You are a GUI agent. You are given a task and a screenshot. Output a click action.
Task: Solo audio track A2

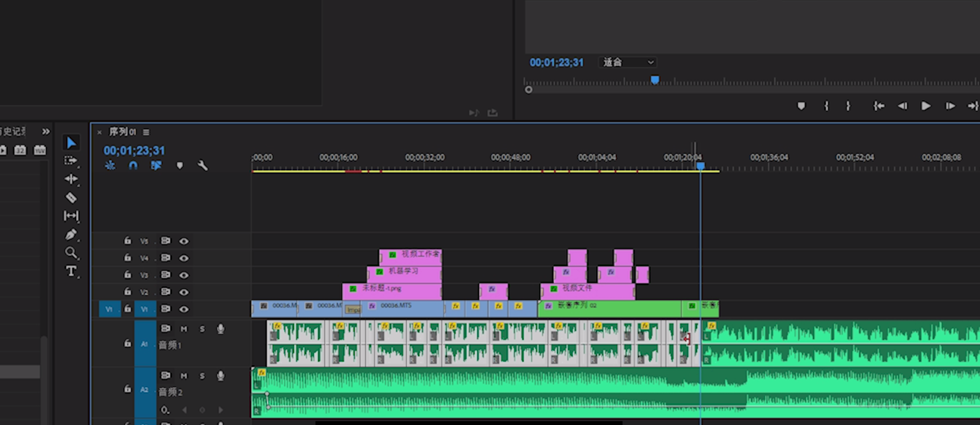point(202,376)
